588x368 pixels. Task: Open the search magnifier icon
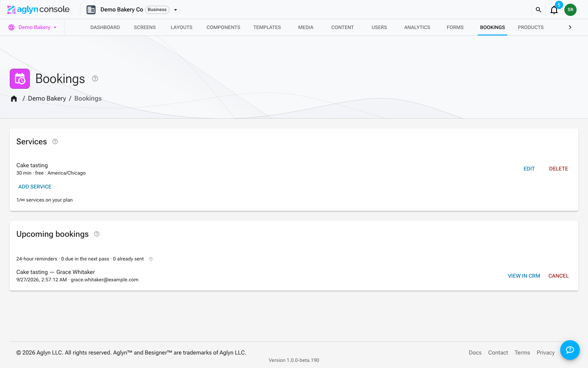(539, 10)
